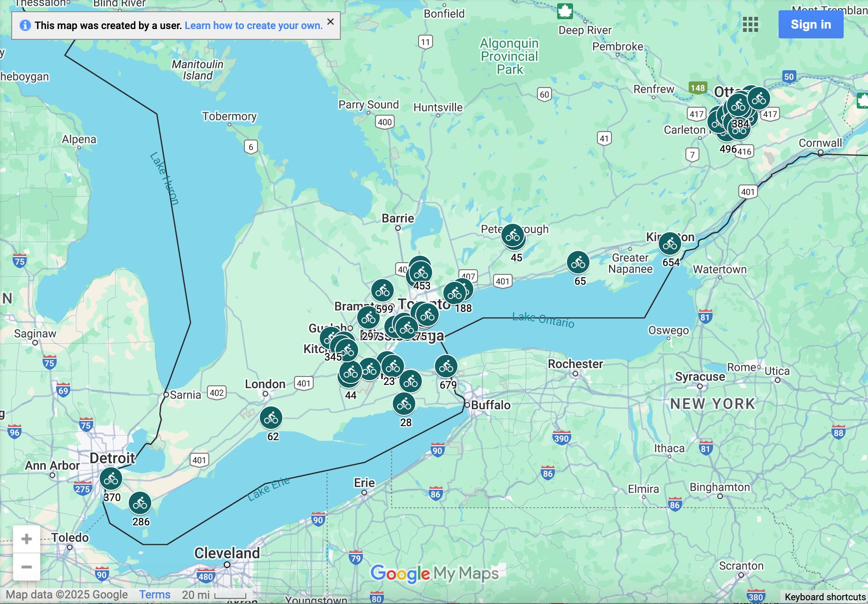Click the Lake Ontario label

click(543, 320)
